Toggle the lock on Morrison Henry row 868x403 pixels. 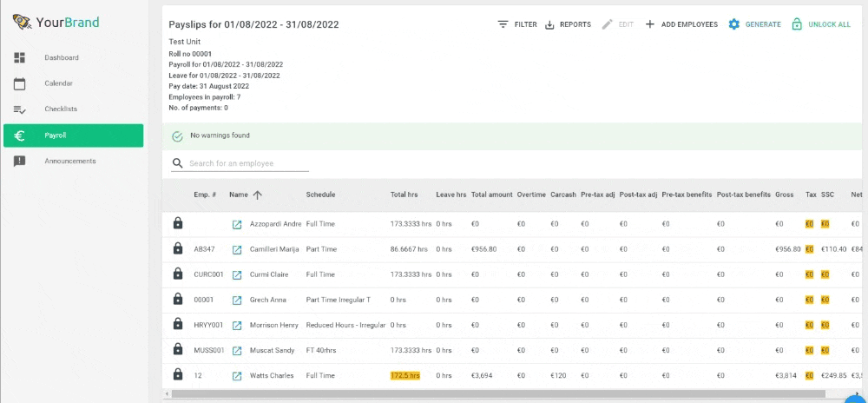point(178,325)
